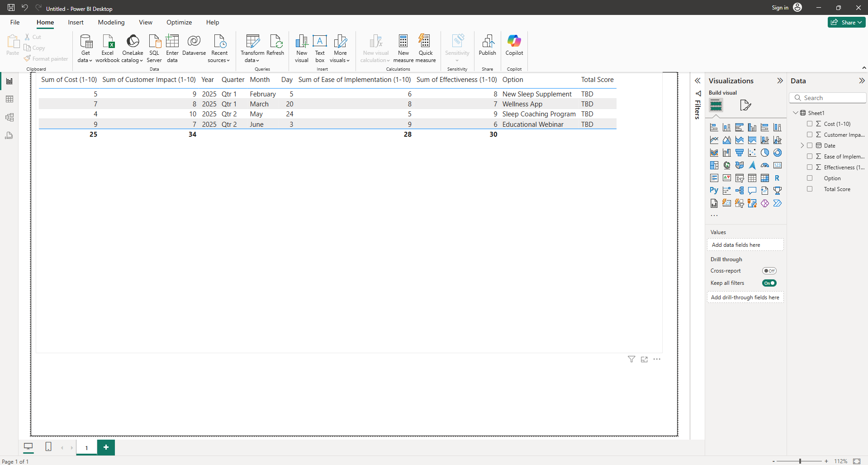Image resolution: width=868 pixels, height=465 pixels.
Task: Expand the Date field hierarchy
Action: pyautogui.click(x=802, y=145)
